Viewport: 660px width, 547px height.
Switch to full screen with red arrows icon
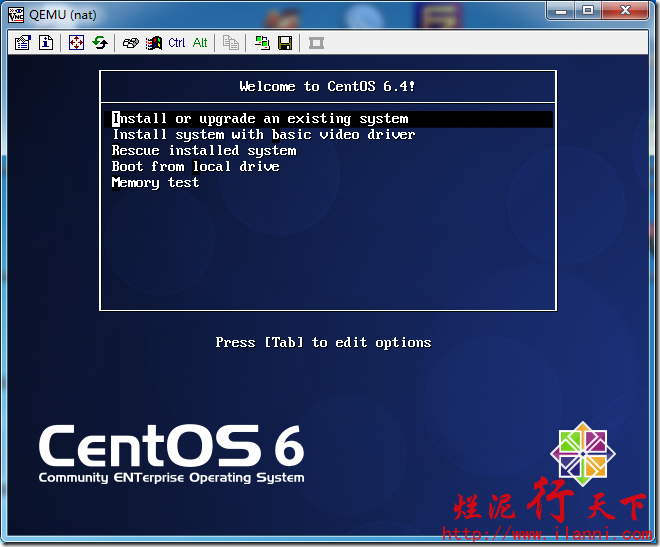point(76,43)
